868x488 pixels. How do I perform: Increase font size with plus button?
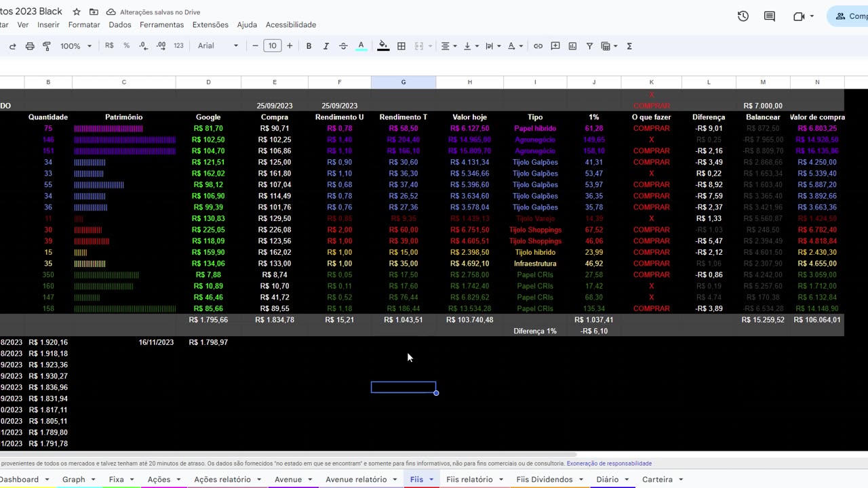290,46
